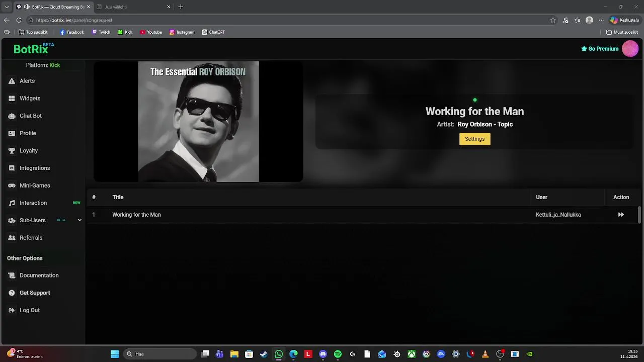Open the Windows Start menu
The height and width of the screenshot is (362, 644).
click(115, 354)
